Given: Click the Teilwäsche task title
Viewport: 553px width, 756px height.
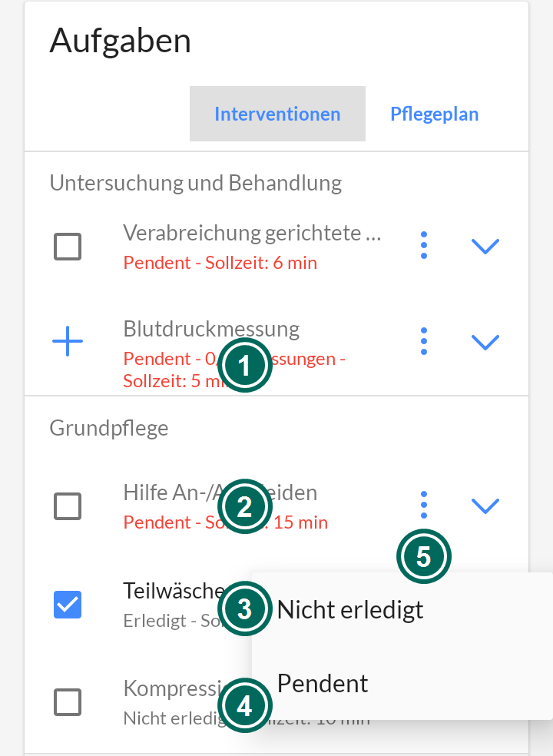Looking at the screenshot, I should pyautogui.click(x=174, y=591).
